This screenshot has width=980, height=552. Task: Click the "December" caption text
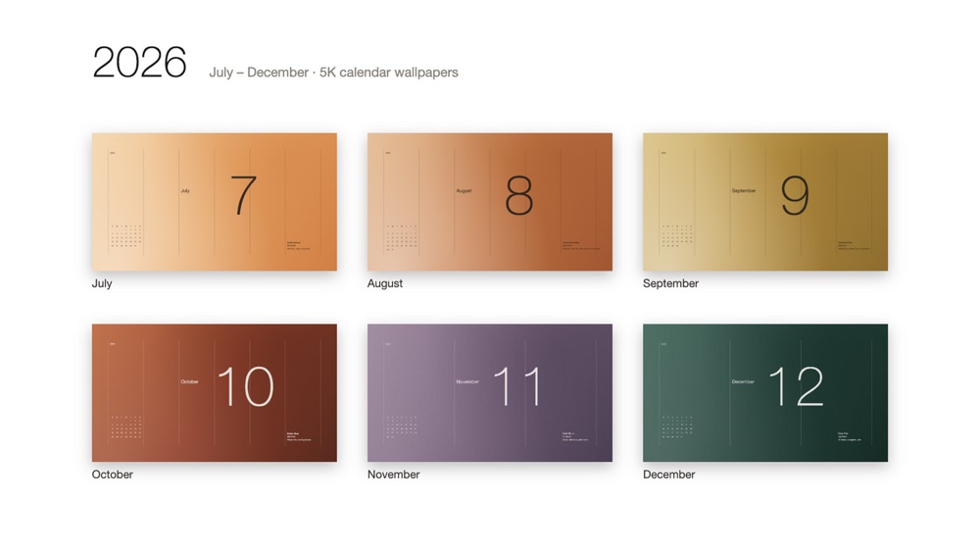pyautogui.click(x=668, y=475)
